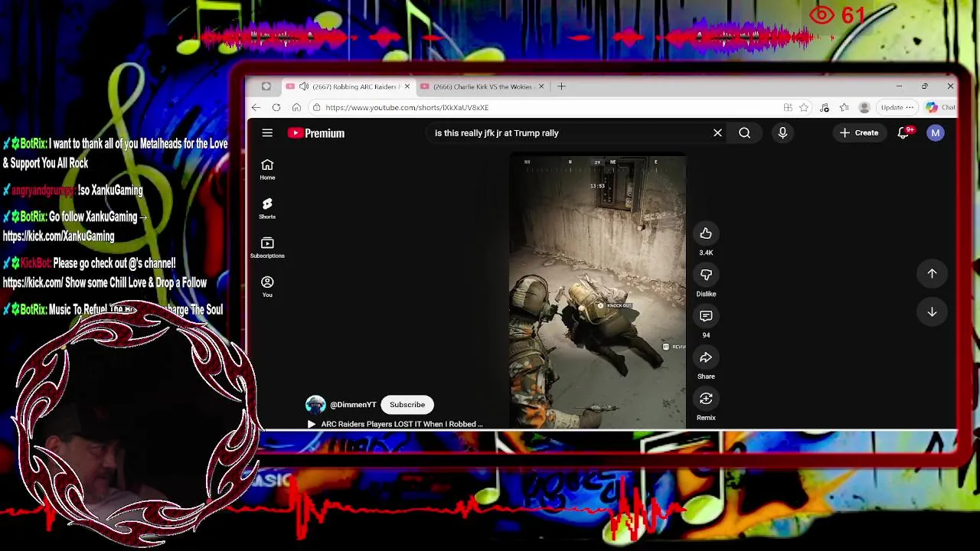Open the YouTube hamburger guide menu
Screen dimensions: 980x551
(x=267, y=133)
